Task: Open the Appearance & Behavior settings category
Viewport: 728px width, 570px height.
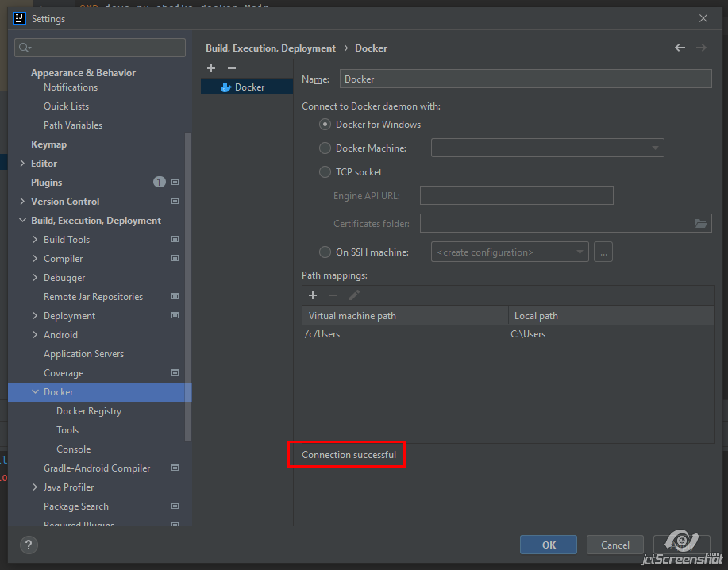Action: [83, 73]
